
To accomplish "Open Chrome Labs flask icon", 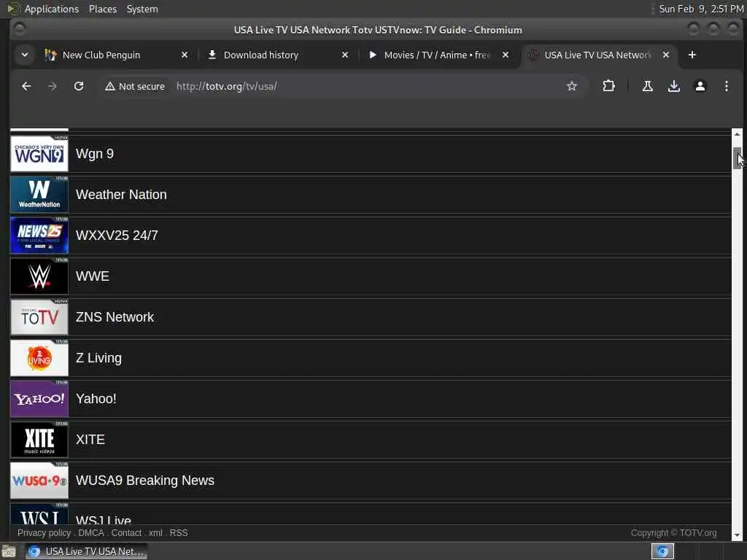I will click(648, 86).
